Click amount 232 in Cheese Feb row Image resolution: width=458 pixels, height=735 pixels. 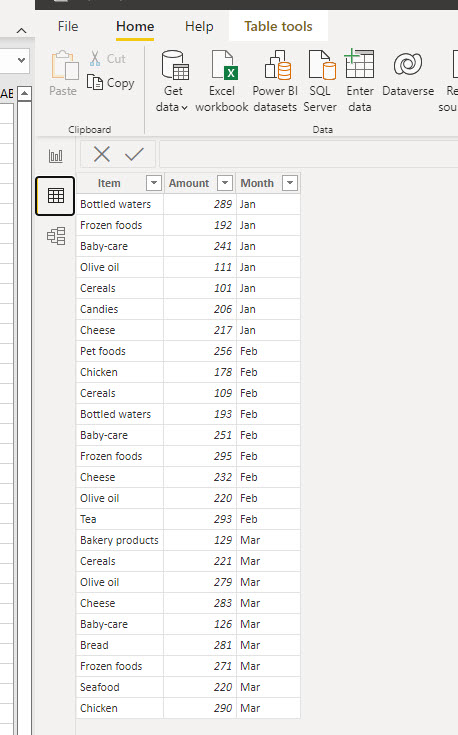pyautogui.click(x=223, y=477)
